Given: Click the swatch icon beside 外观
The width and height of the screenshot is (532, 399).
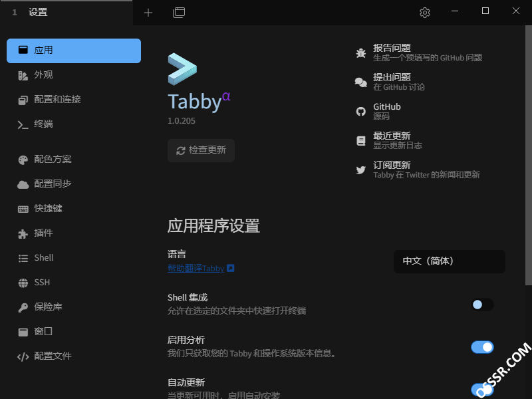Looking at the screenshot, I should click(23, 75).
